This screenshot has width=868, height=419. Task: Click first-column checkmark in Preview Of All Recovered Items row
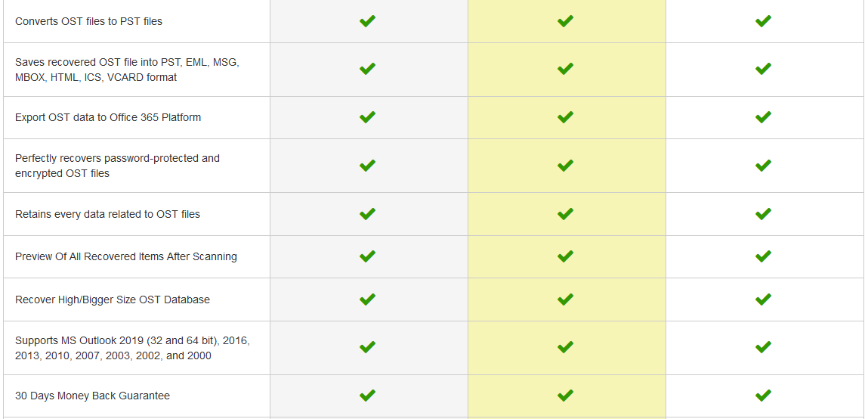click(368, 256)
